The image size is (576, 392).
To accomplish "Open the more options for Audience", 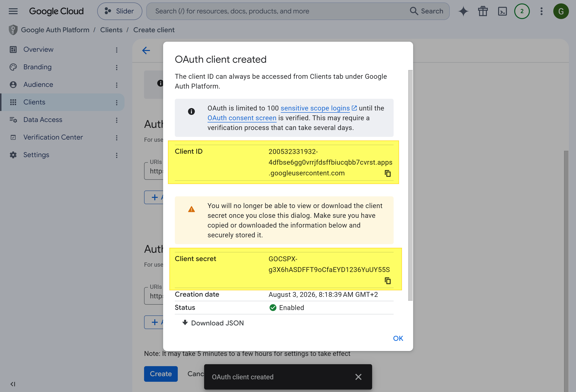I will click(116, 85).
